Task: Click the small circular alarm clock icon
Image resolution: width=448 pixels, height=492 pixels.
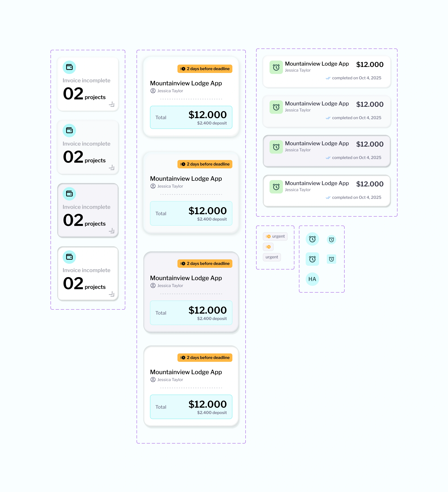Action: [331, 240]
